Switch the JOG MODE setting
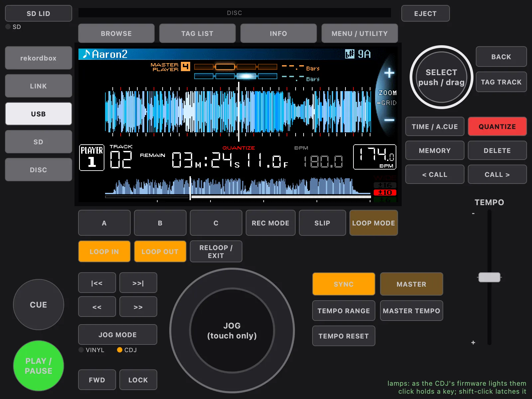This screenshot has width=532, height=399. coord(118,334)
